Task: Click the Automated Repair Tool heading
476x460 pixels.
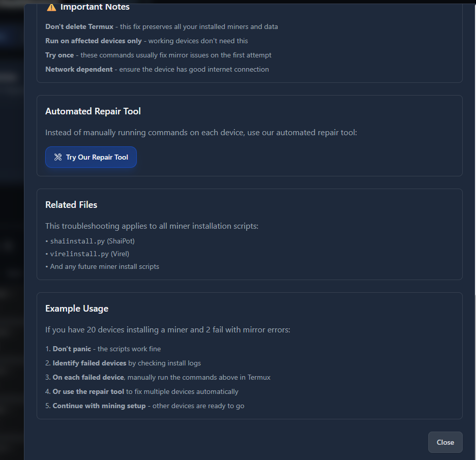Action: pos(93,111)
